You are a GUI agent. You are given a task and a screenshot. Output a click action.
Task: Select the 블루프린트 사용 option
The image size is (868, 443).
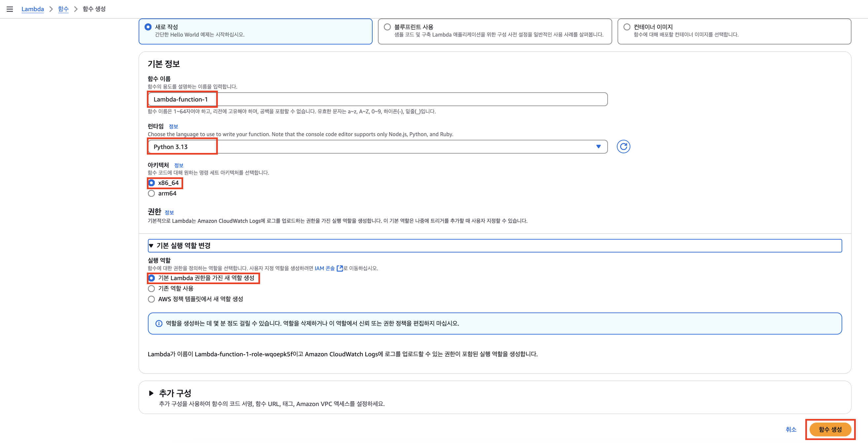pyautogui.click(x=387, y=26)
